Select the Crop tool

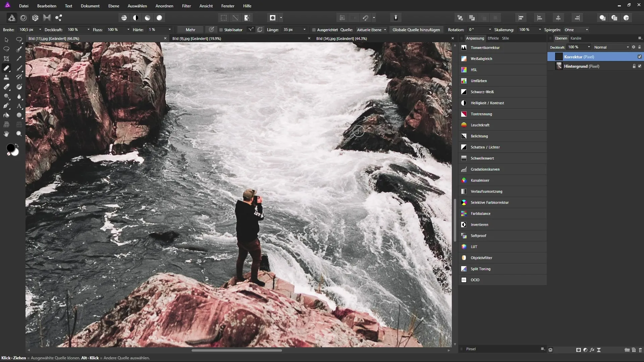tap(6, 59)
